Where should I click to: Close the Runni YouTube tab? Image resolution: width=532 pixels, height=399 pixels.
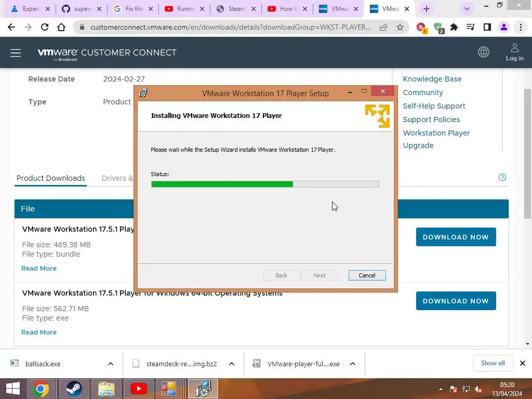[x=202, y=9]
